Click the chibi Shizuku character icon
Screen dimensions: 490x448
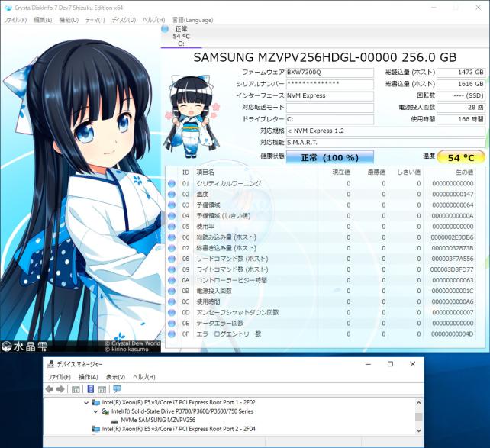point(193,118)
